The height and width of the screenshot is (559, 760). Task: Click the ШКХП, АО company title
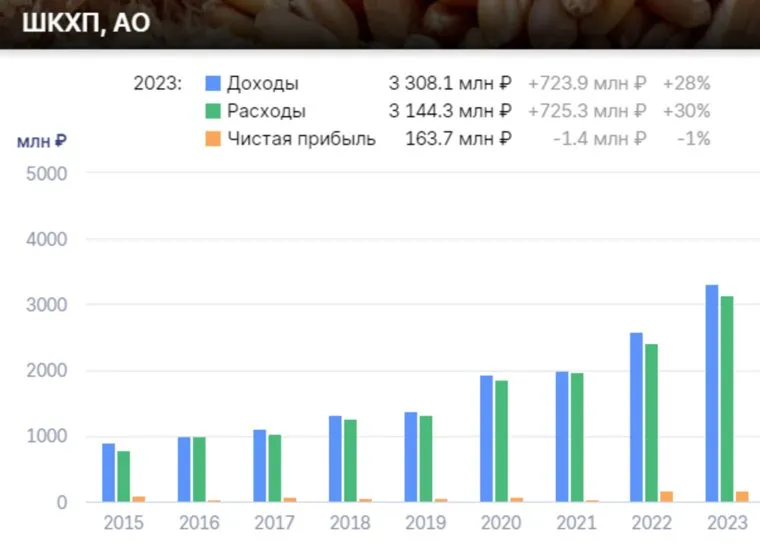pos(86,22)
